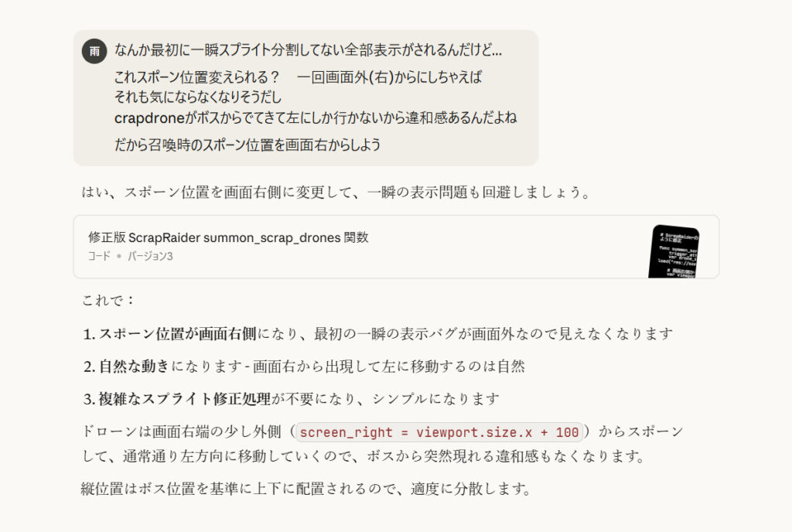Click the user message line starting なんか最初に一瞬スプライト
792x532 pixels.
point(308,50)
